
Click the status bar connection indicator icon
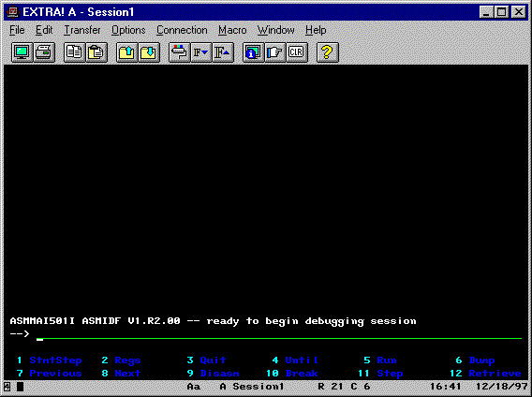pos(7,387)
